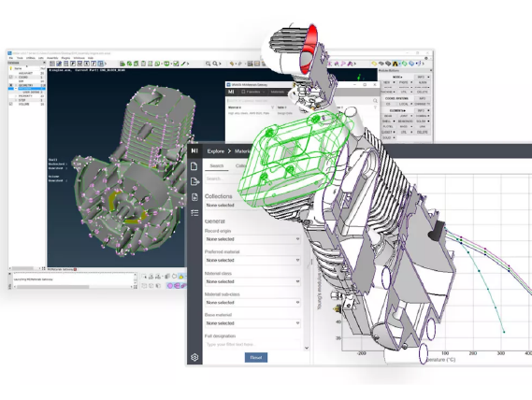Click the GASKET element button
The image size is (532, 400).
(388, 132)
